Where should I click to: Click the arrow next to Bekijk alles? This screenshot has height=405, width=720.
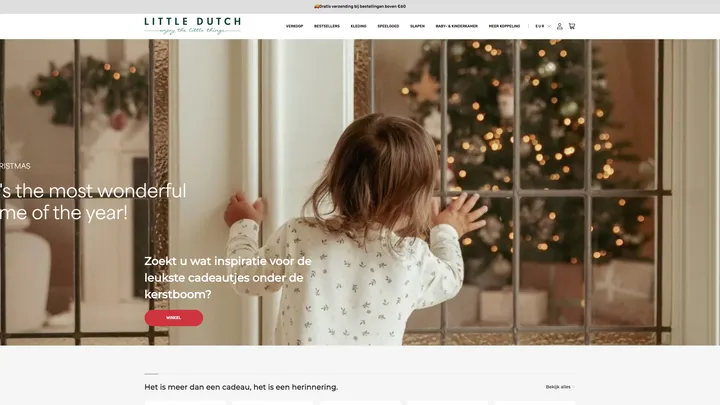pyautogui.click(x=574, y=387)
